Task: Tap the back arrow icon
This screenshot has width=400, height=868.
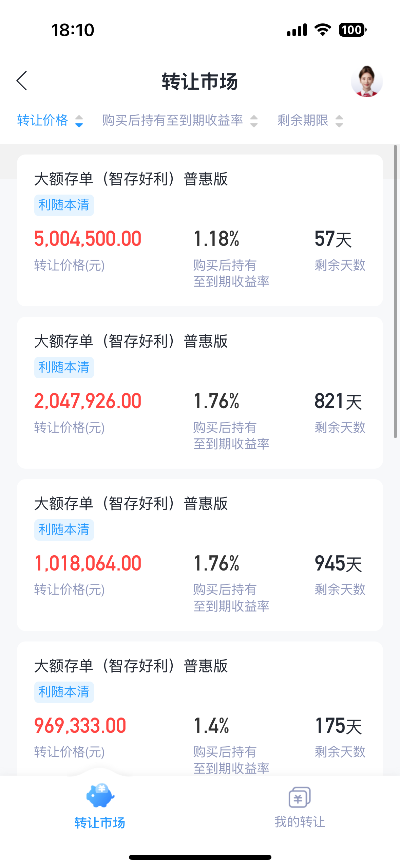Action: click(22, 81)
